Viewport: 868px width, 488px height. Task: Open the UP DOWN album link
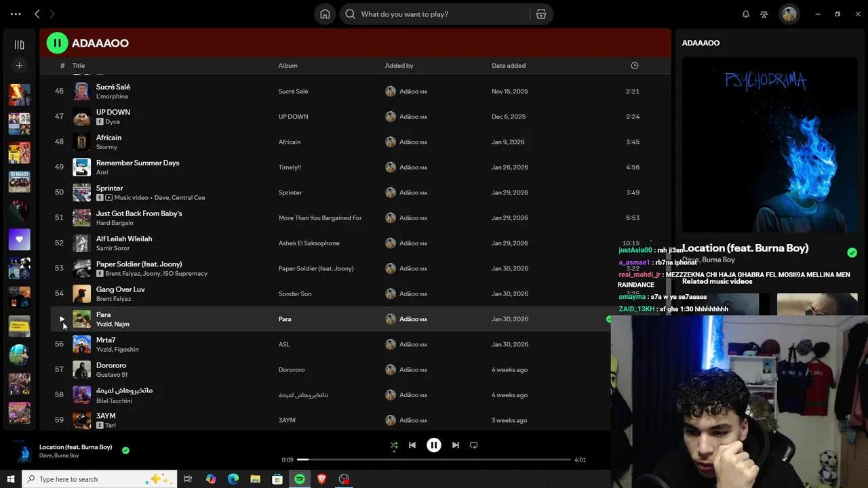pyautogui.click(x=293, y=117)
